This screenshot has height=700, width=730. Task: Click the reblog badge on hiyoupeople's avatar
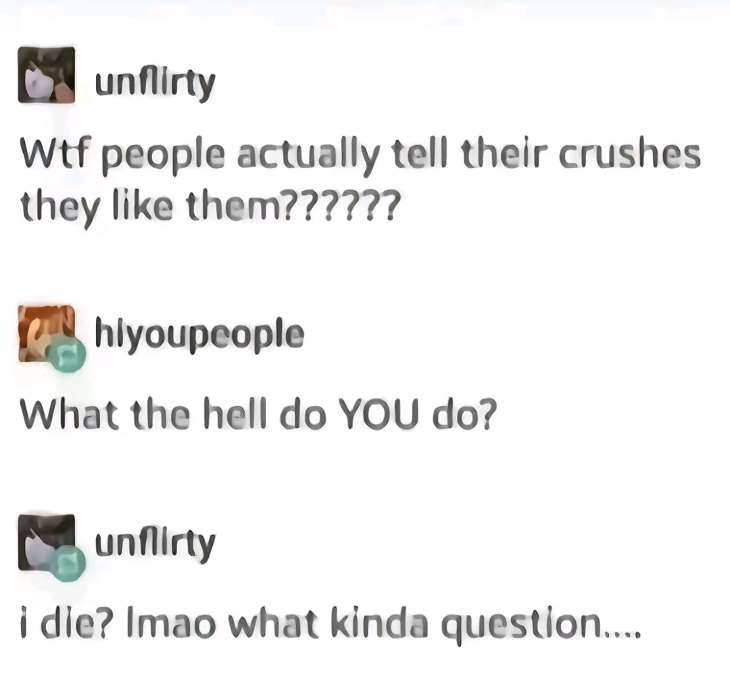click(68, 353)
